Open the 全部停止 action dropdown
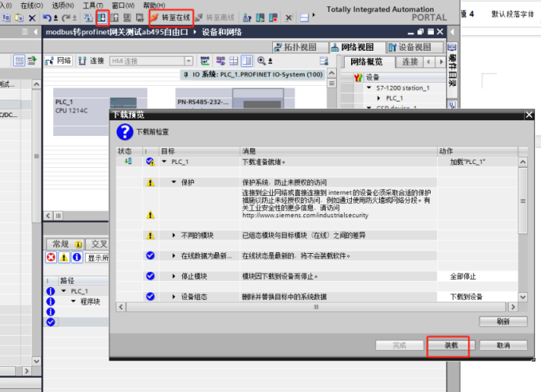Screen dimensions: 541x392 478,276
